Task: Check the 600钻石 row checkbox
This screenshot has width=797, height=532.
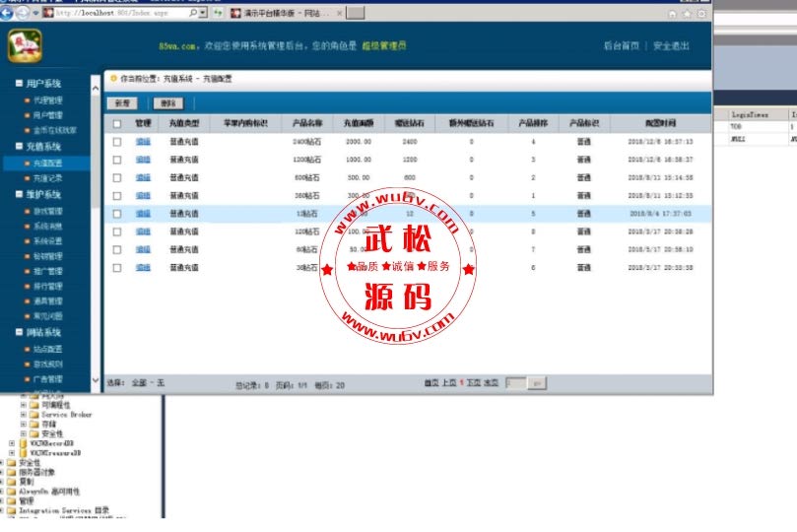Action: [117, 178]
